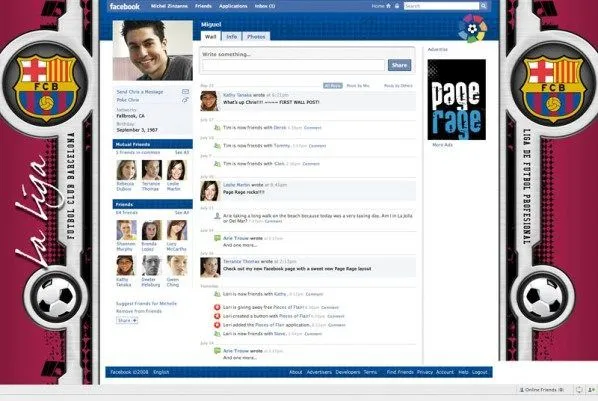Click Developers in the footer
Image resolution: width=598 pixels, height=401 pixels.
click(x=348, y=372)
